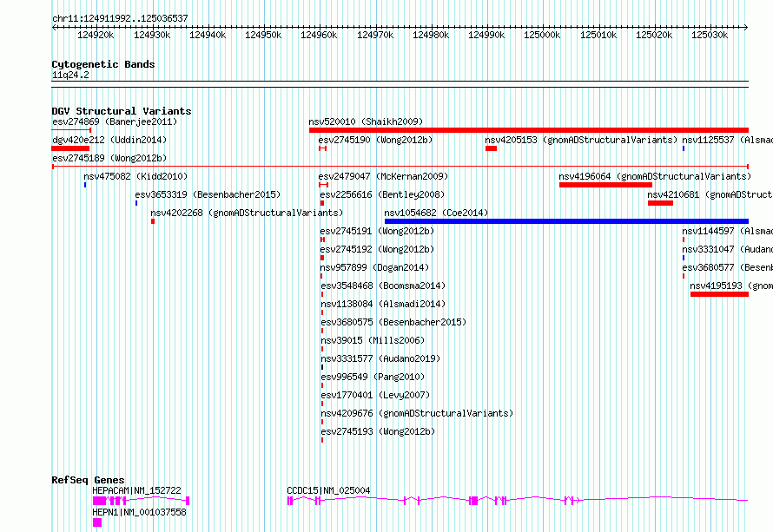Click the red nsv4205153 variant bar
This screenshot has width=773, height=532.
(491, 148)
